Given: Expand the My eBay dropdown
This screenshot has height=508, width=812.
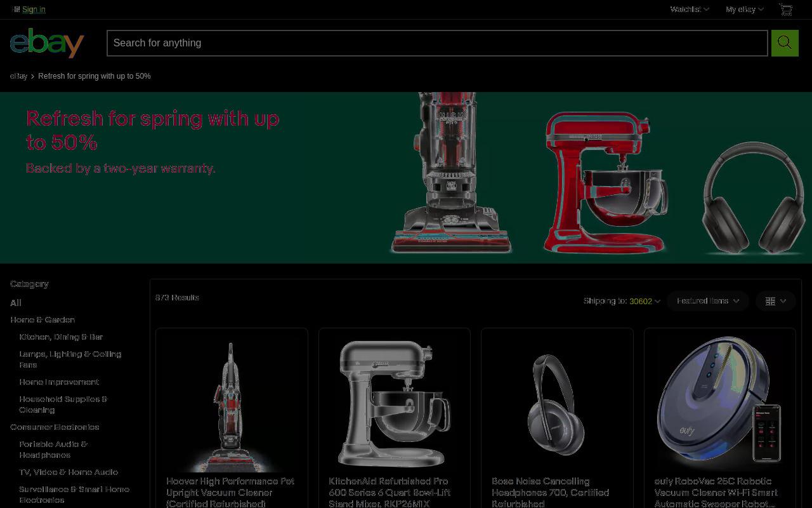Looking at the screenshot, I should point(745,10).
